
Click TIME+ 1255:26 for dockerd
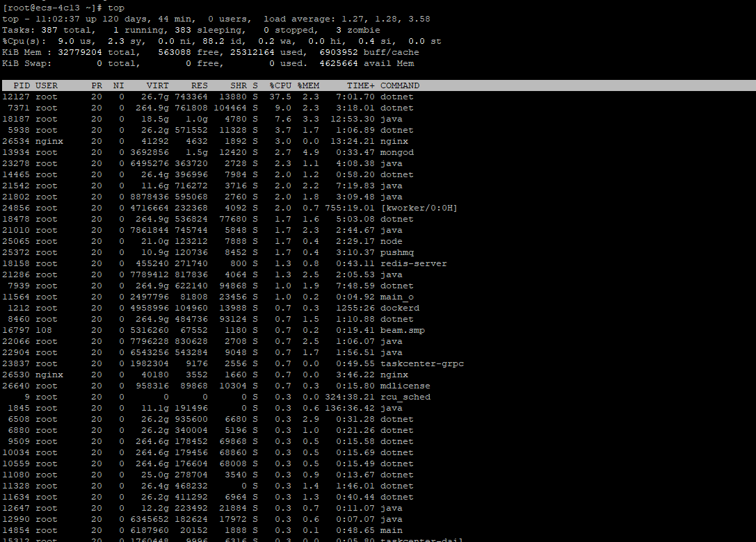[355, 308]
